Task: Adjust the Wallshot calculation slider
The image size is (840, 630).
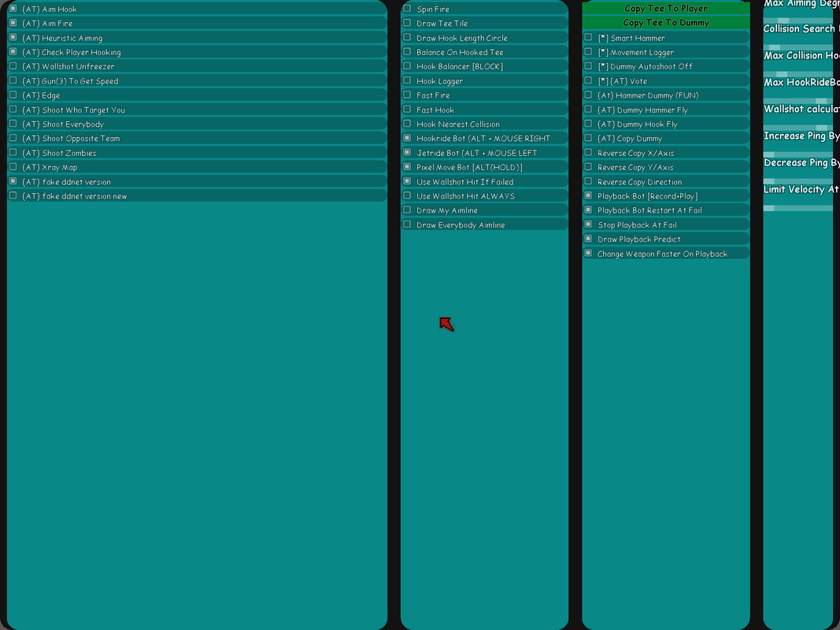Action: coord(798,128)
